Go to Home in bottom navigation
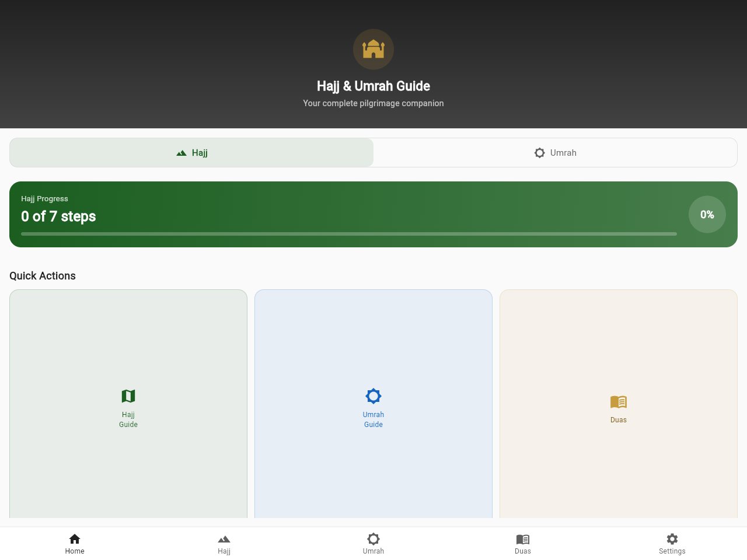 [75, 544]
